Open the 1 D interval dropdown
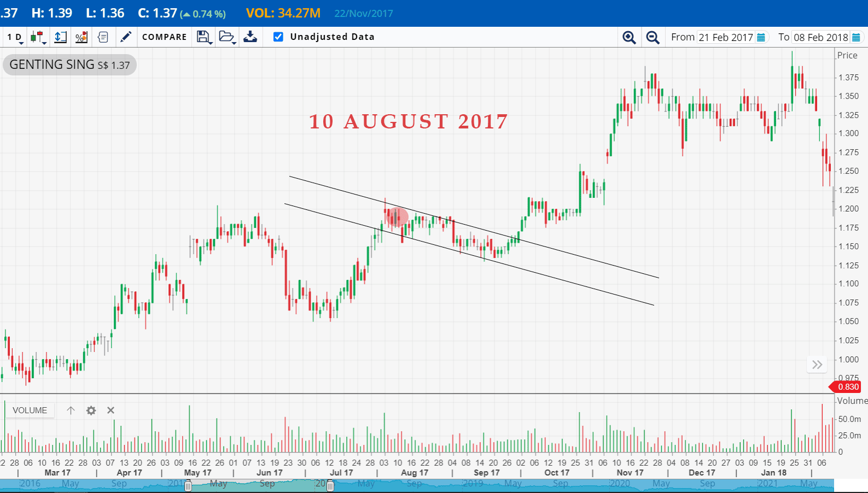The image size is (868, 493). coord(15,37)
